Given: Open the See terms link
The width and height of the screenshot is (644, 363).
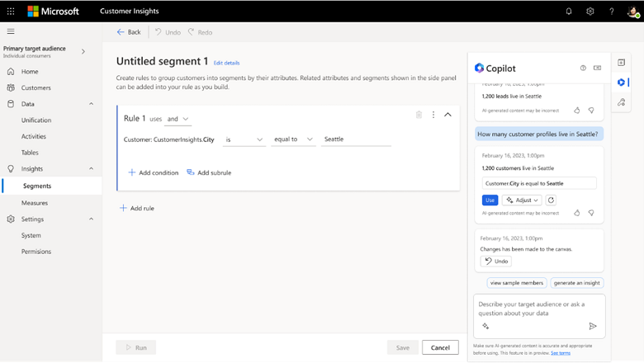Looking at the screenshot, I should coord(561,353).
